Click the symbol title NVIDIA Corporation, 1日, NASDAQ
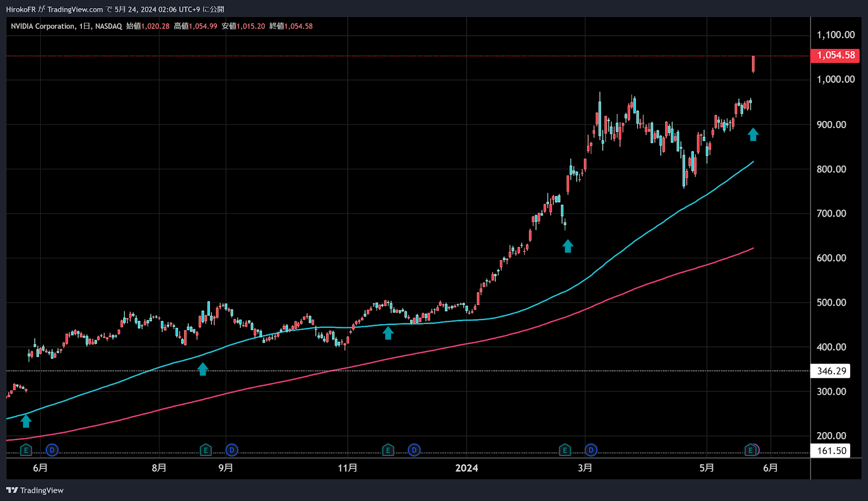Screen dimensions: 868x501 pos(66,26)
